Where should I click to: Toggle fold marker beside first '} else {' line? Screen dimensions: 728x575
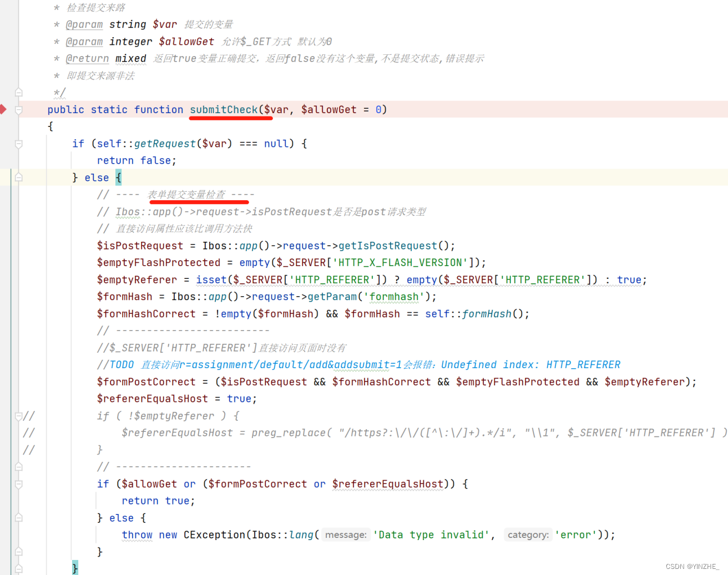point(18,177)
